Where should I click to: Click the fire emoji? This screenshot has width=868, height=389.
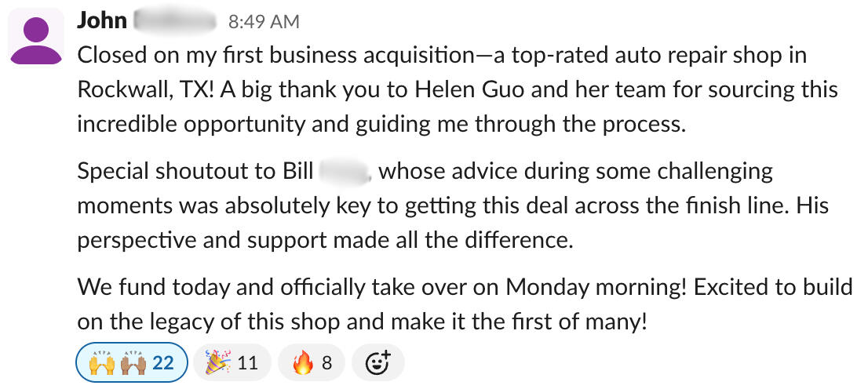[302, 363]
